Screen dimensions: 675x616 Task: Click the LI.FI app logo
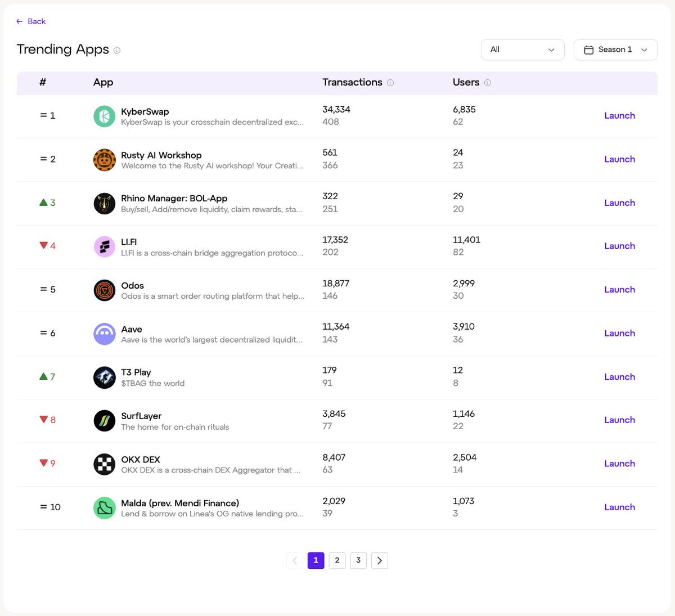[x=104, y=246]
